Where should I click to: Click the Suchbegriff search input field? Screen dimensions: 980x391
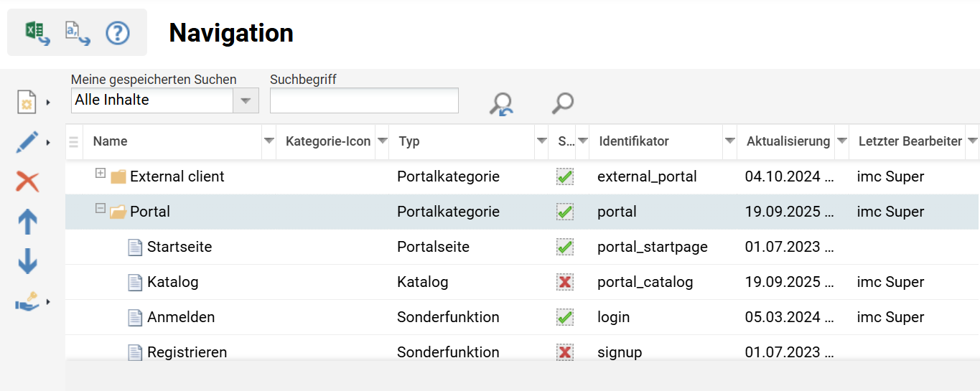point(364,100)
